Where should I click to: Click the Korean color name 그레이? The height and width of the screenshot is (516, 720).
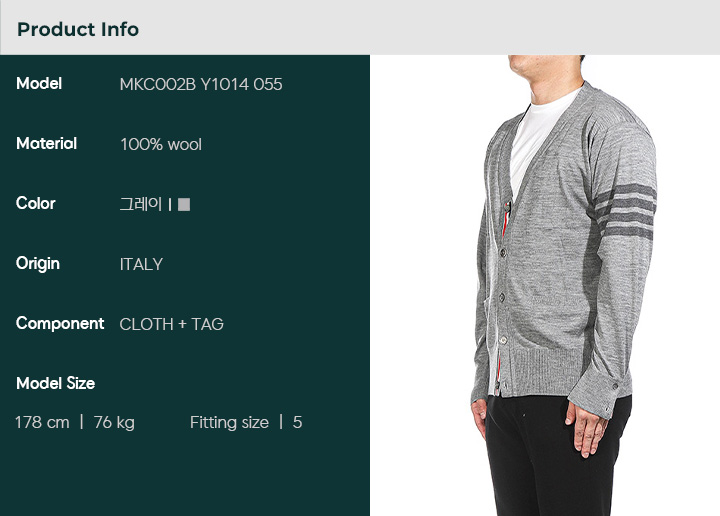point(141,204)
